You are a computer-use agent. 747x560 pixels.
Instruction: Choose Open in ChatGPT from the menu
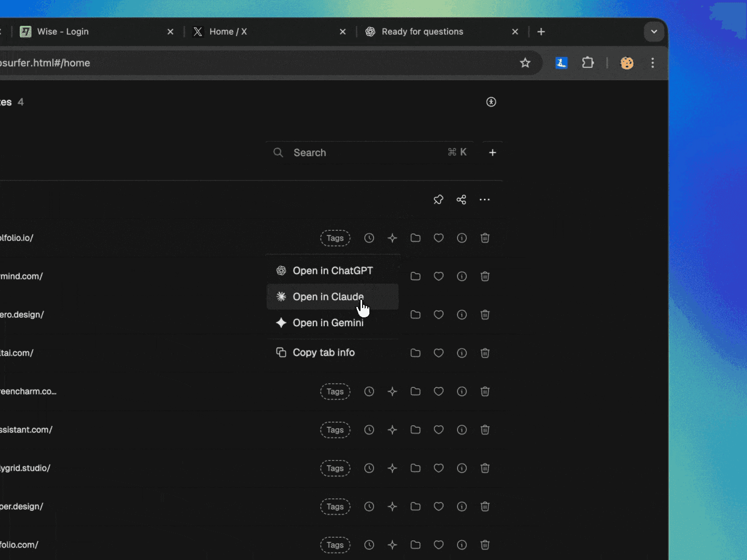(333, 271)
